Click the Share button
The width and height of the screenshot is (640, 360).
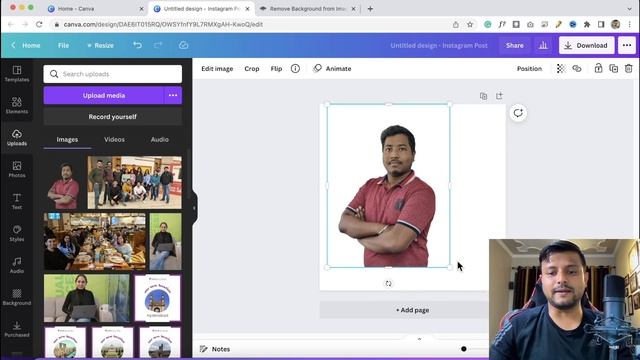[515, 45]
